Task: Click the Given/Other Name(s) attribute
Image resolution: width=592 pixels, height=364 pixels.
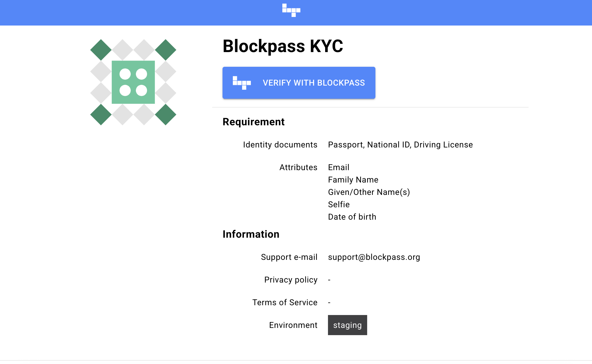Action: click(x=369, y=192)
